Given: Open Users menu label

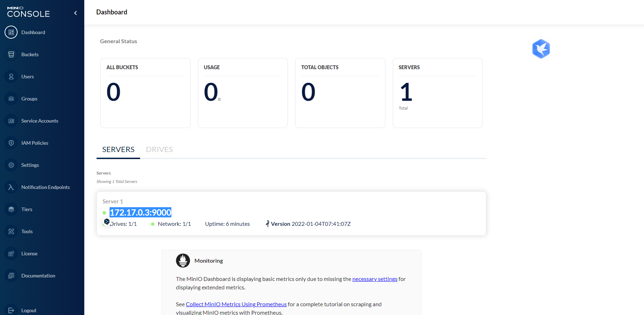Looking at the screenshot, I should coord(27,77).
